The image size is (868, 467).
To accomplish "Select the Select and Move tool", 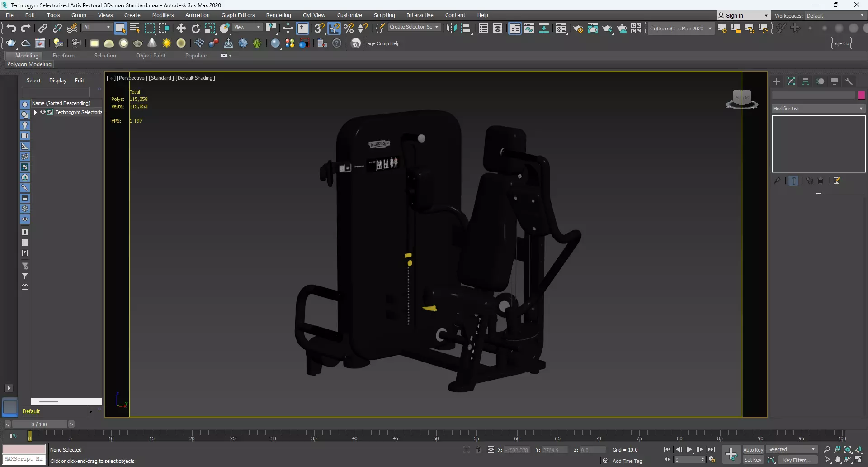I will pyautogui.click(x=181, y=28).
